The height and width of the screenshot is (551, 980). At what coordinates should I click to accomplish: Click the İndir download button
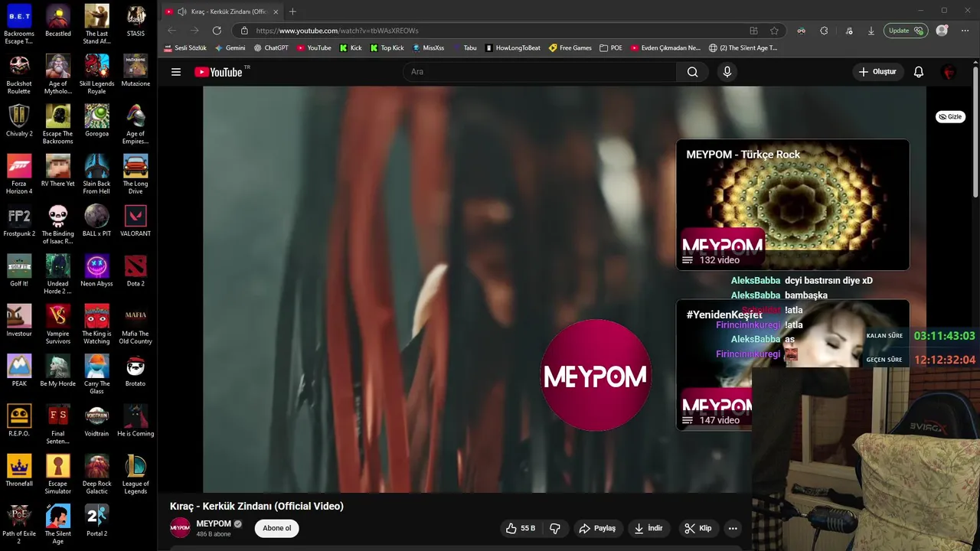(648, 528)
